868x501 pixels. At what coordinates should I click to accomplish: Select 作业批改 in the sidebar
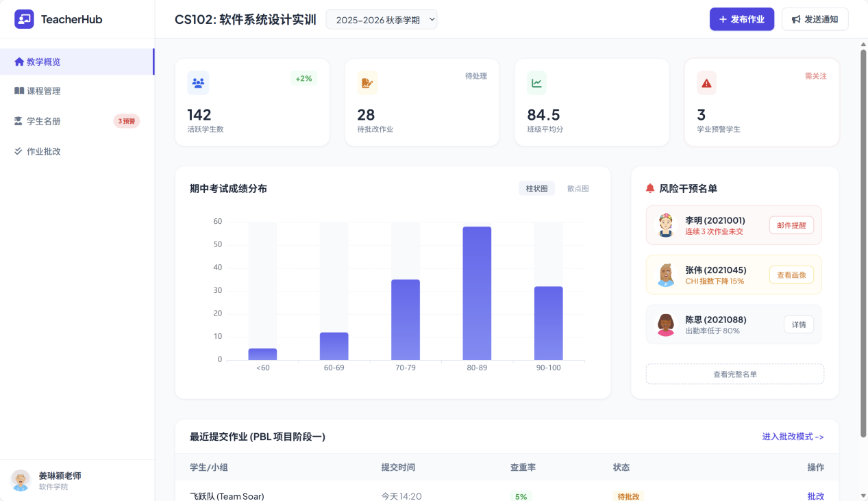pos(44,151)
